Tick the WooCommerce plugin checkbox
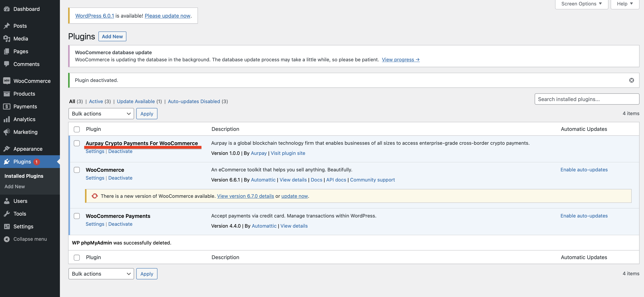Screen dimensions: 644x297 pos(77,170)
